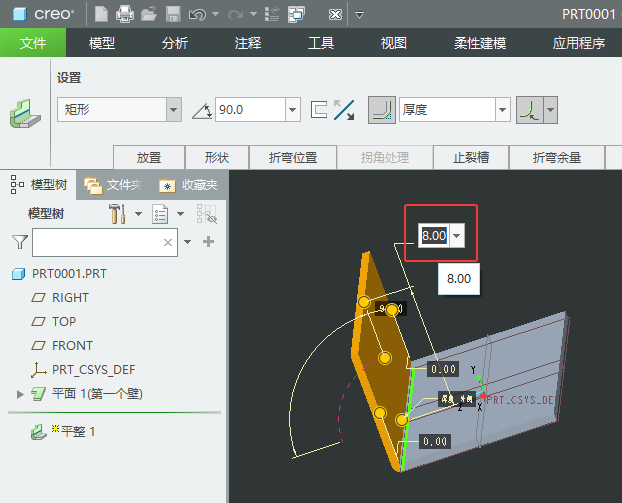Switch to the 应用程序 ribbon tab

[578, 43]
